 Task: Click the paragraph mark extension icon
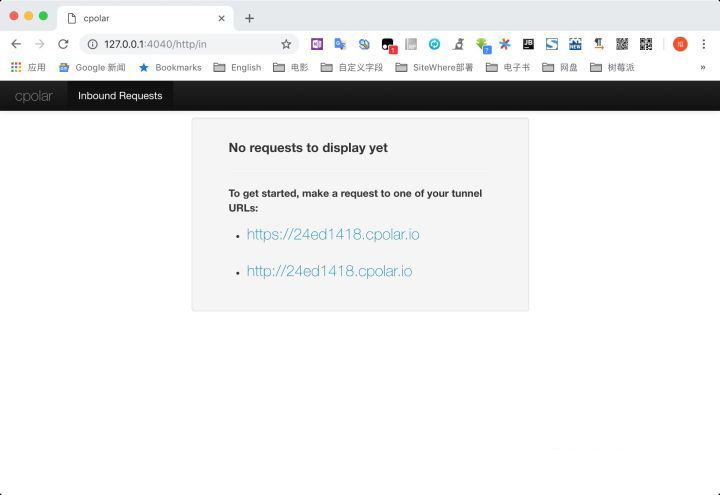(599, 44)
